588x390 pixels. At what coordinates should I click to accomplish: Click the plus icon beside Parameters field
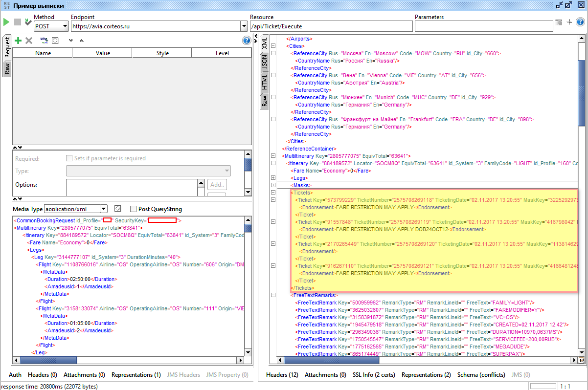point(569,22)
